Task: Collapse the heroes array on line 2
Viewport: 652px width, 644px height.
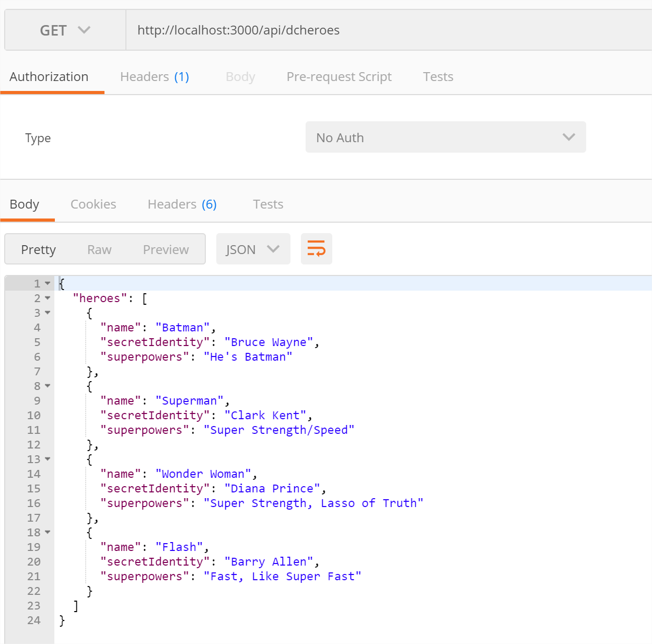Action: coord(48,298)
